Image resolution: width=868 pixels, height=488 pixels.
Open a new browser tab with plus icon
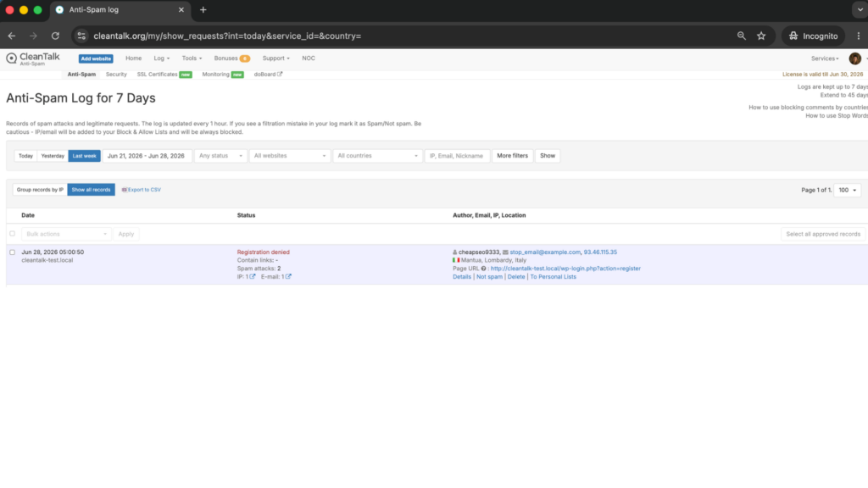pyautogui.click(x=203, y=10)
